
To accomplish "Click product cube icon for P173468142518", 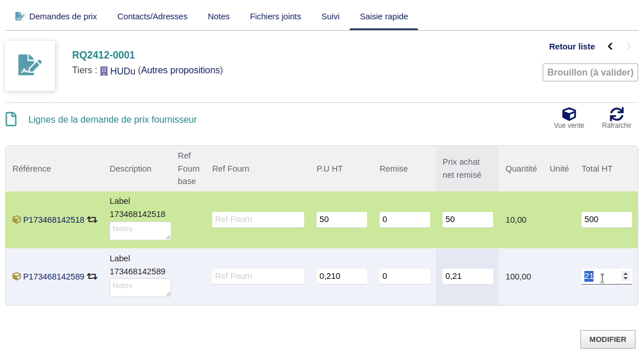I will pyautogui.click(x=16, y=220).
